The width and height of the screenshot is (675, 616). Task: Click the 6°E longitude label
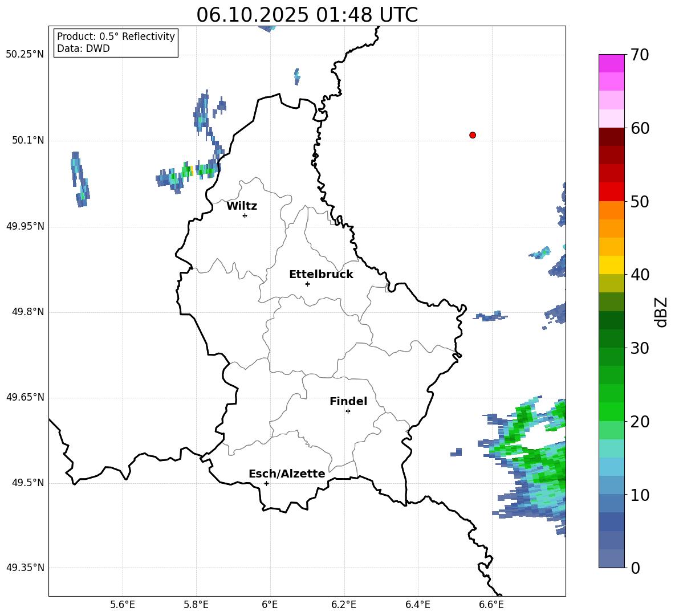coord(270,605)
